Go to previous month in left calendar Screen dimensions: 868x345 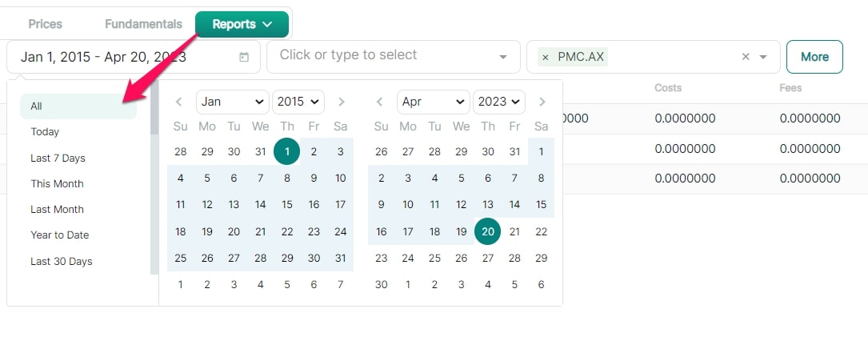[179, 102]
